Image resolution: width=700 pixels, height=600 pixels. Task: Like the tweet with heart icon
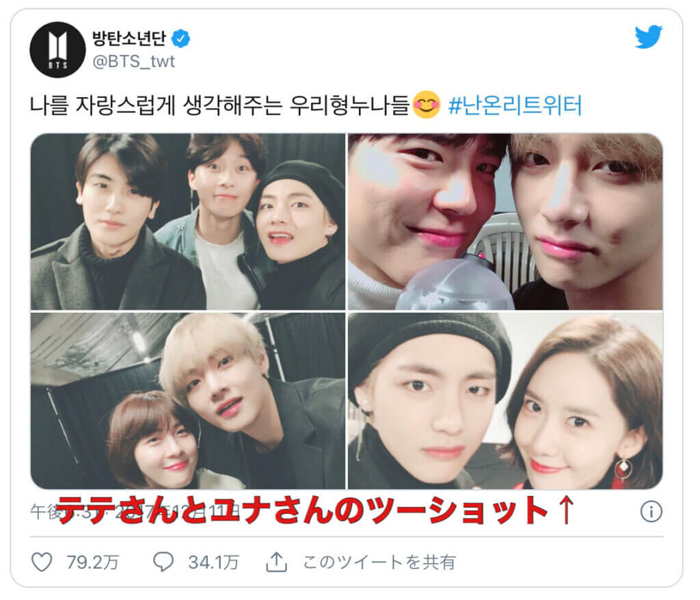coord(42,562)
